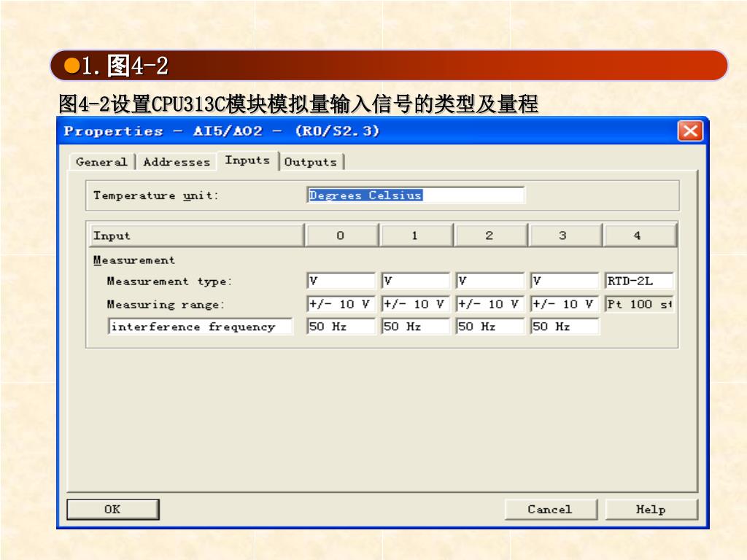Click the Cancel button
747x560 pixels.
(551, 510)
